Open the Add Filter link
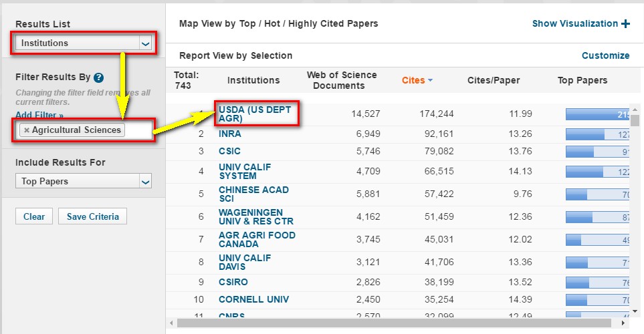The image size is (644, 334). pyautogui.click(x=39, y=115)
